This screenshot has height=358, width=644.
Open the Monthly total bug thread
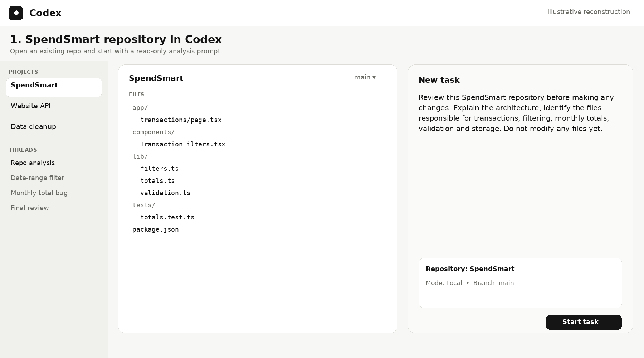(x=39, y=193)
